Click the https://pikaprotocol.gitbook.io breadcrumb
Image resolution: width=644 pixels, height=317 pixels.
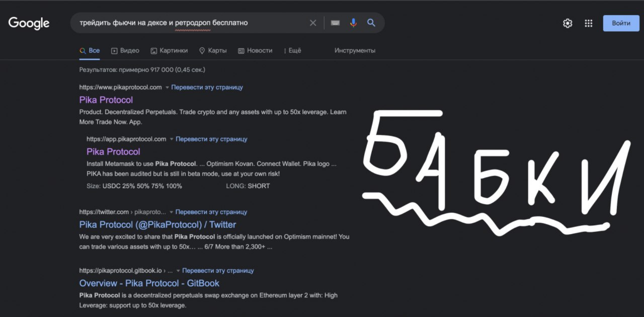(126, 271)
